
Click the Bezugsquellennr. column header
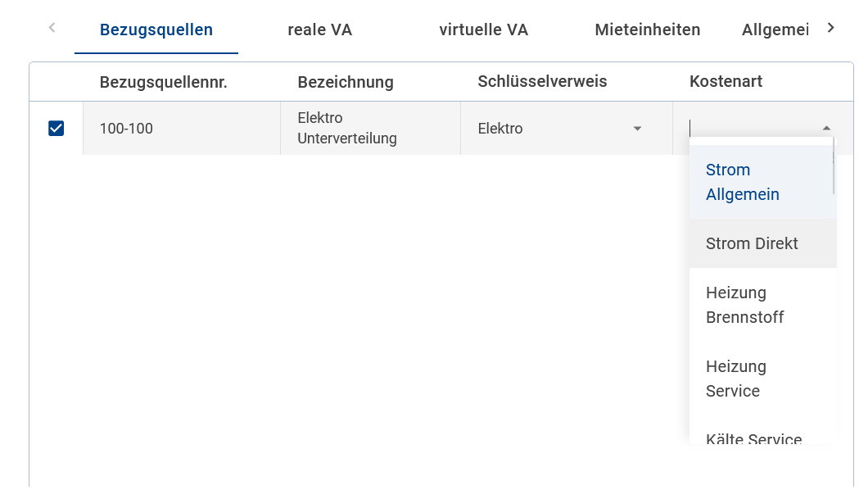[x=163, y=81]
